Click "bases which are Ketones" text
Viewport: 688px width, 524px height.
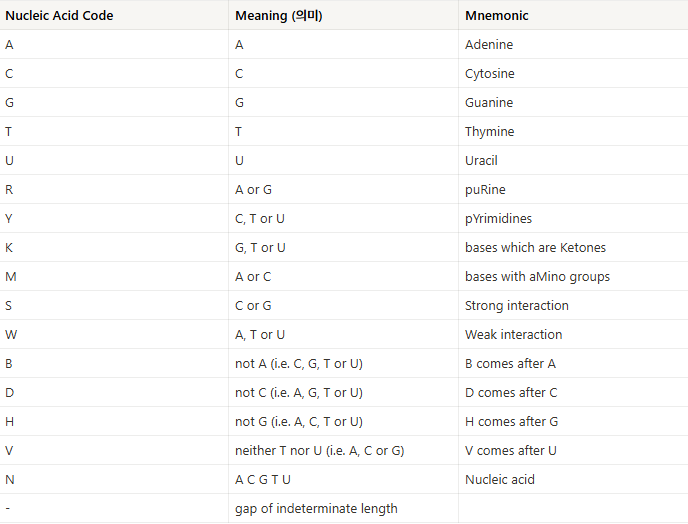tap(535, 248)
